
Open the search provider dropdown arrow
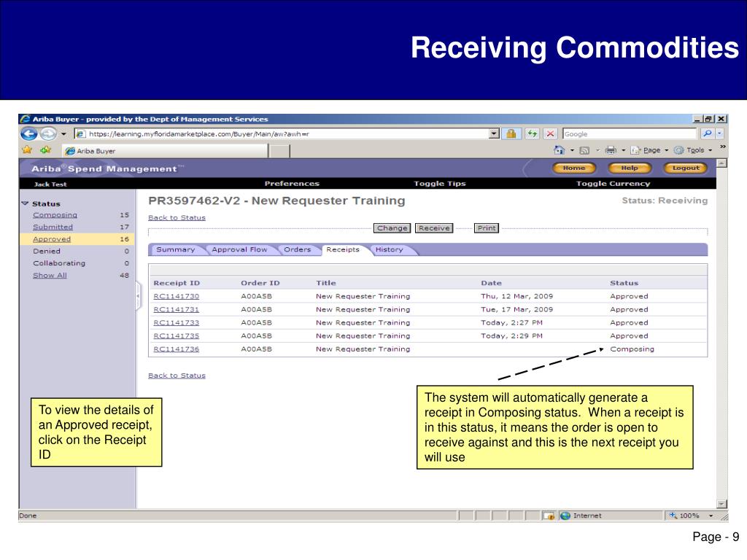(720, 134)
